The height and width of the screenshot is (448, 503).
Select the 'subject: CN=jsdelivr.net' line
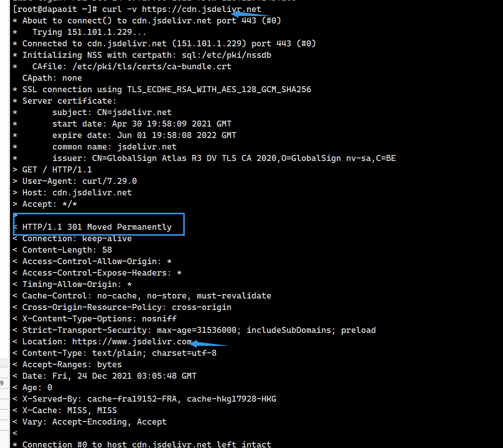click(93, 113)
